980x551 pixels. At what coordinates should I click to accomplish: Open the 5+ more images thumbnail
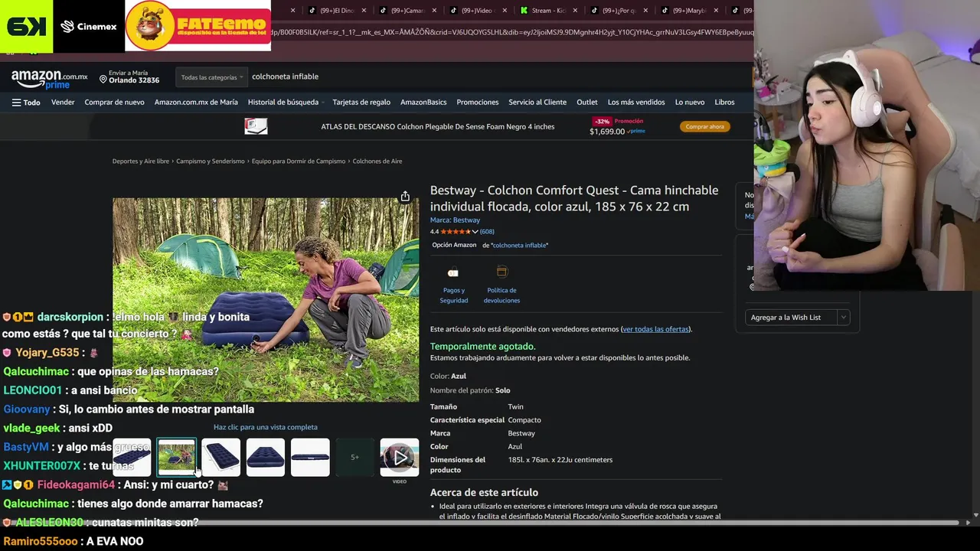point(354,458)
